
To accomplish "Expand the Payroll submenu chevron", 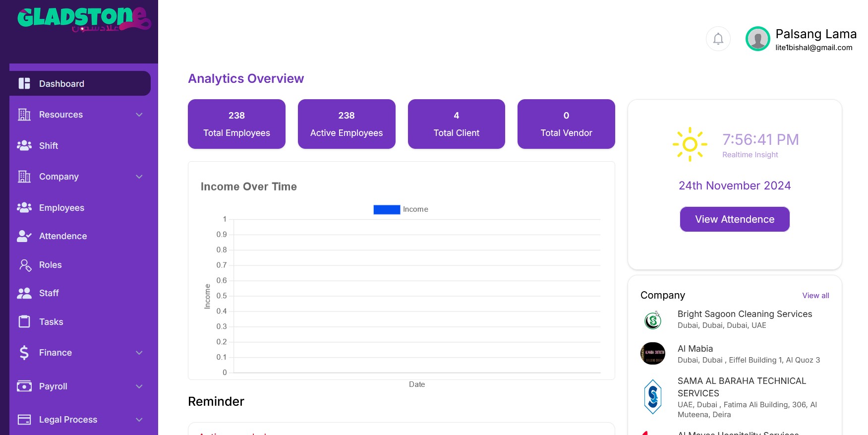I will click(x=139, y=386).
